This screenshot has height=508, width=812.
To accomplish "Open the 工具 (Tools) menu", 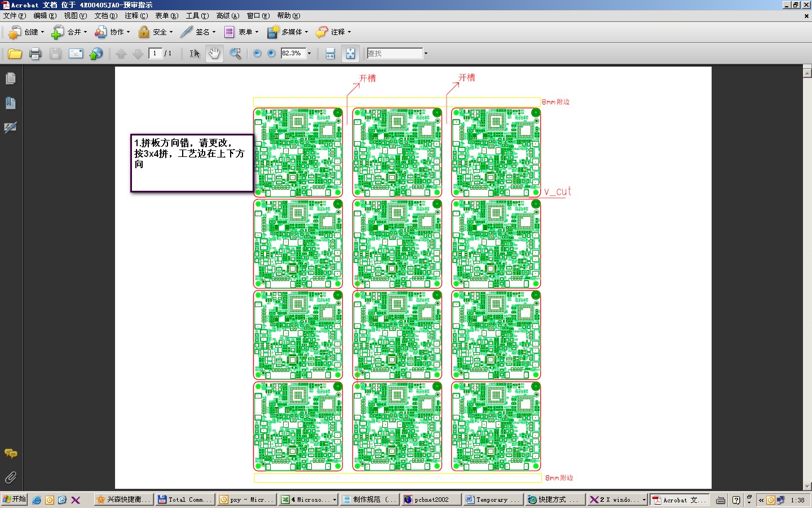I will point(197,16).
